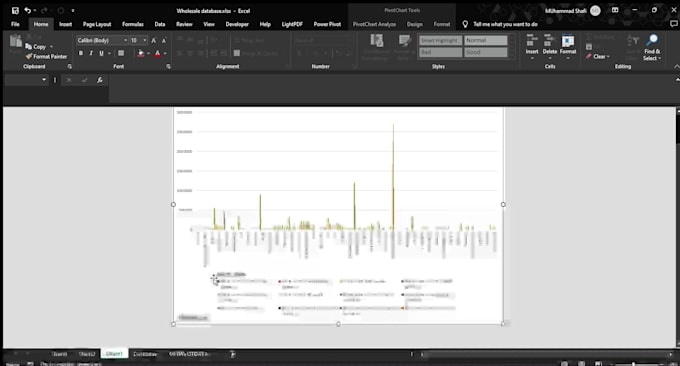This screenshot has height=366, width=680.
Task: Switch to the Insert ribbon tab
Action: click(x=65, y=24)
